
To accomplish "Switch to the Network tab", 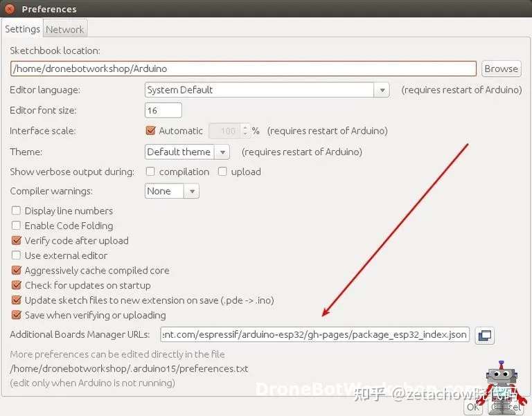I will pyautogui.click(x=65, y=30).
